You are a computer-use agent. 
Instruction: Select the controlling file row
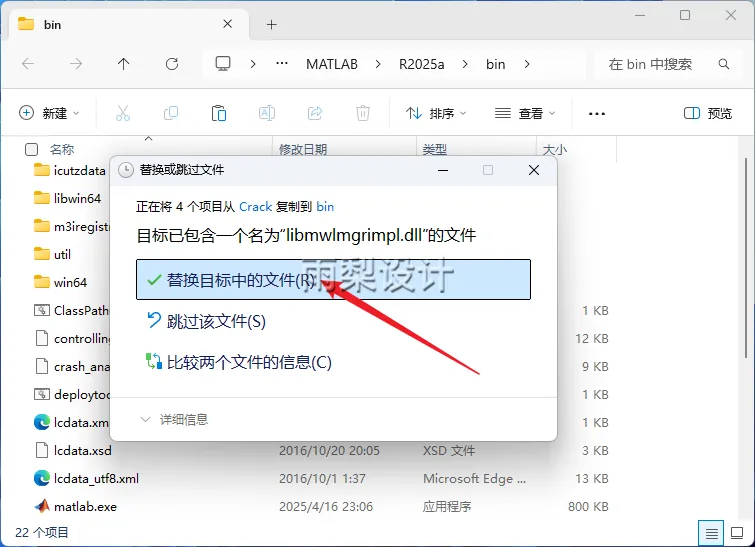(70, 339)
